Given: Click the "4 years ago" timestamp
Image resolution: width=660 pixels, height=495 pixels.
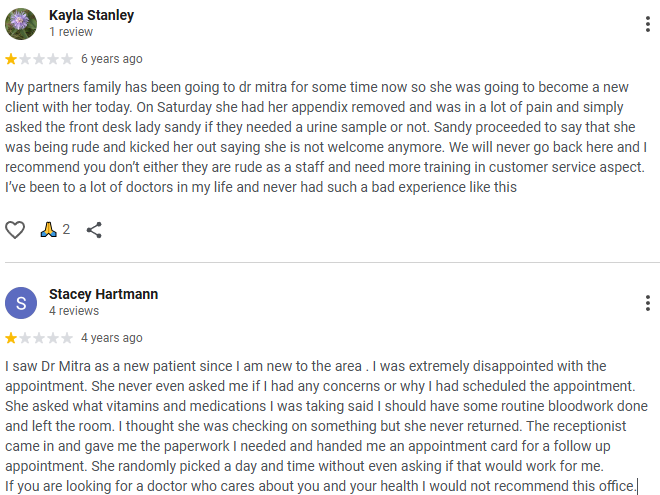Looking at the screenshot, I should tap(111, 338).
